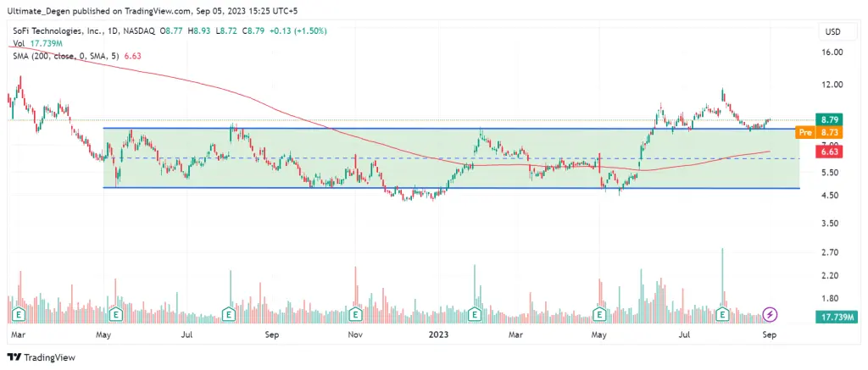Viewport: 868px width, 370px height.
Task: Click the 5.50 price axis label
Action: point(832,173)
